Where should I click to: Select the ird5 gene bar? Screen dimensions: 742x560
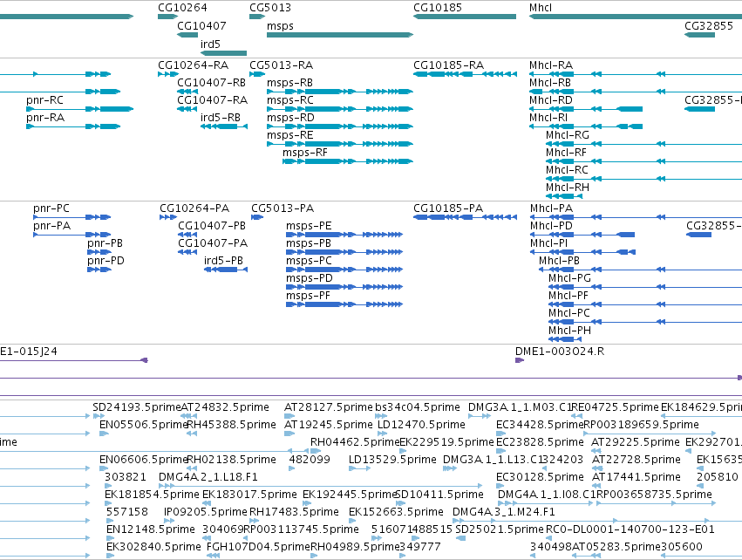tap(224, 53)
